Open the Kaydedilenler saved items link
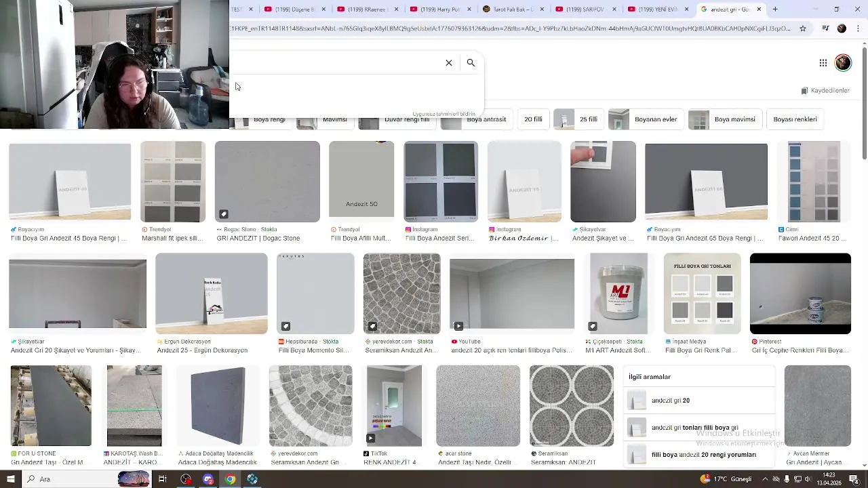Image resolution: width=868 pixels, height=488 pixels. click(x=825, y=90)
